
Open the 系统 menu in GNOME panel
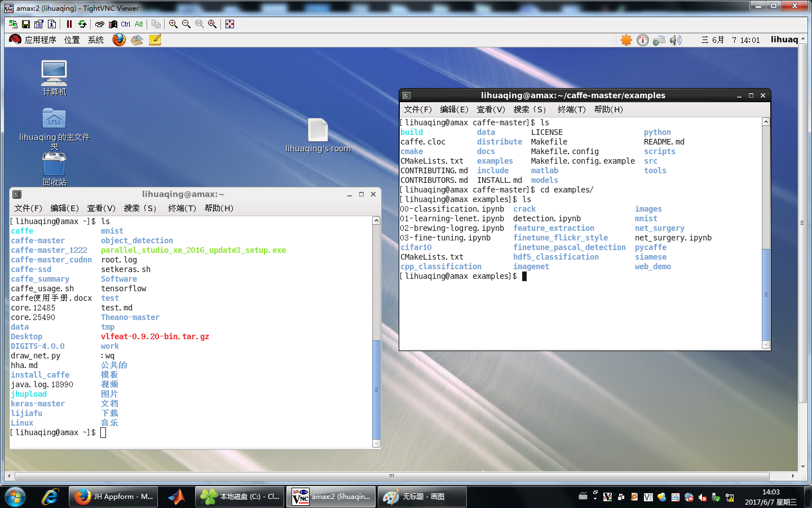point(95,40)
